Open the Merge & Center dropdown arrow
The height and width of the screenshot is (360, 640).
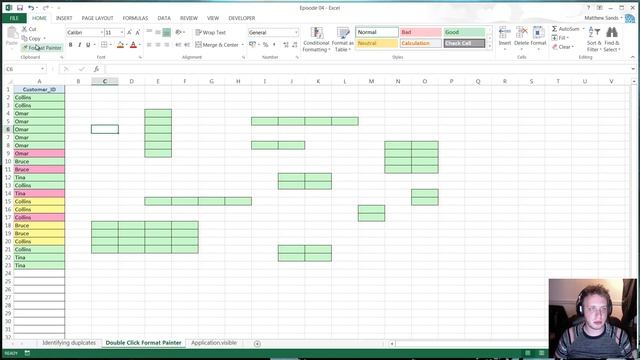click(x=243, y=44)
